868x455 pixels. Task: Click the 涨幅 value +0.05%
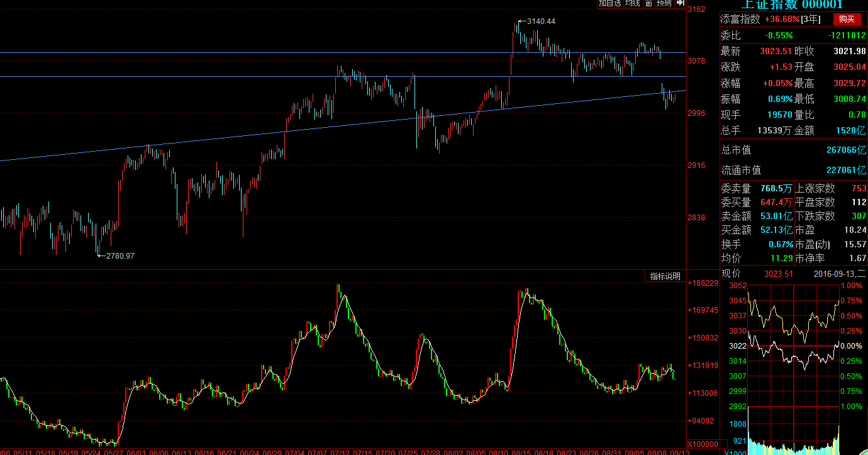pos(777,83)
